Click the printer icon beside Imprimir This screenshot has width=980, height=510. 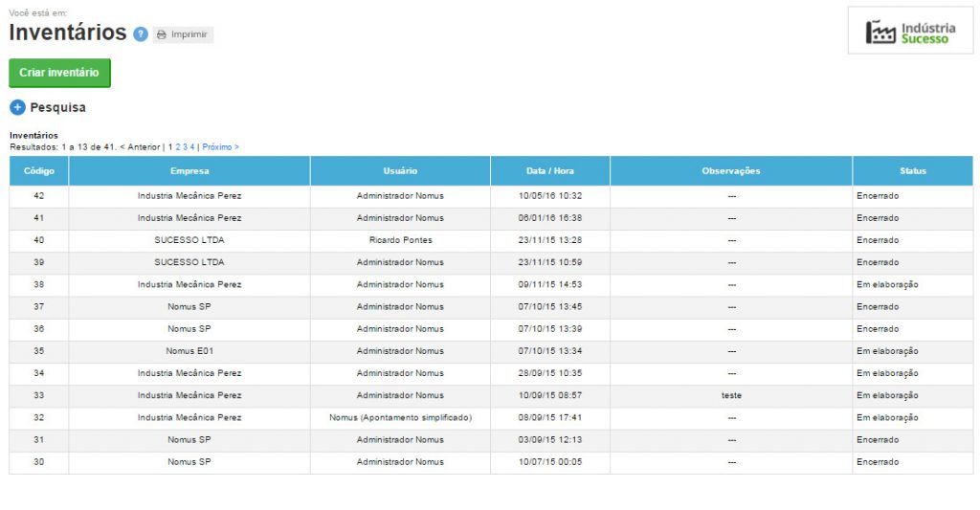pos(162,34)
